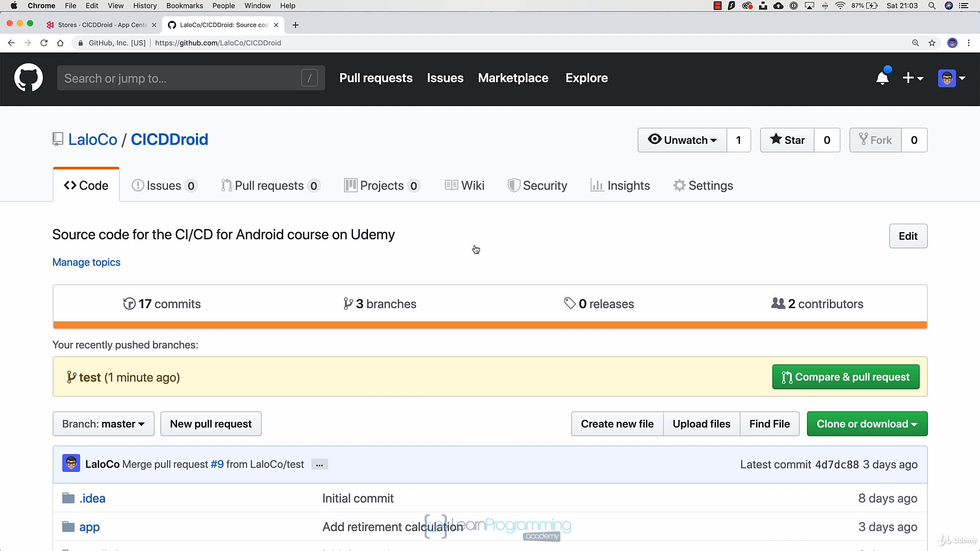Click Edit next to repository description
980x551 pixels.
[908, 236]
